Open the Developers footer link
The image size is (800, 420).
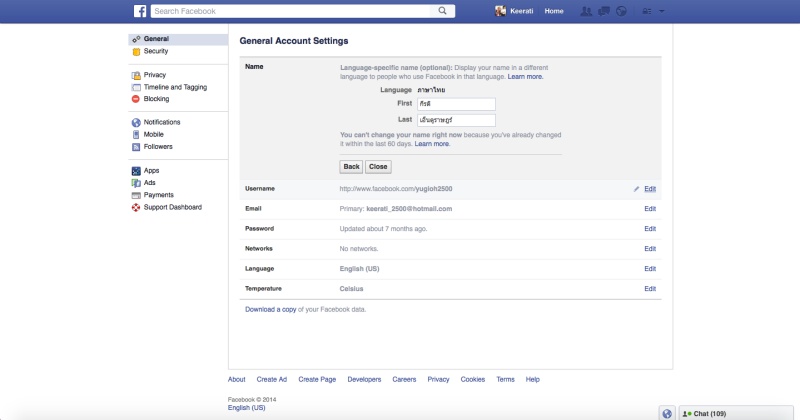(x=364, y=379)
